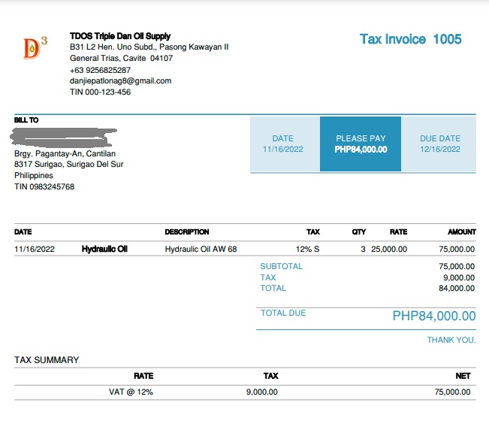The width and height of the screenshot is (489, 448).
Task: Click the BILL TO heading
Action: [x=26, y=120]
